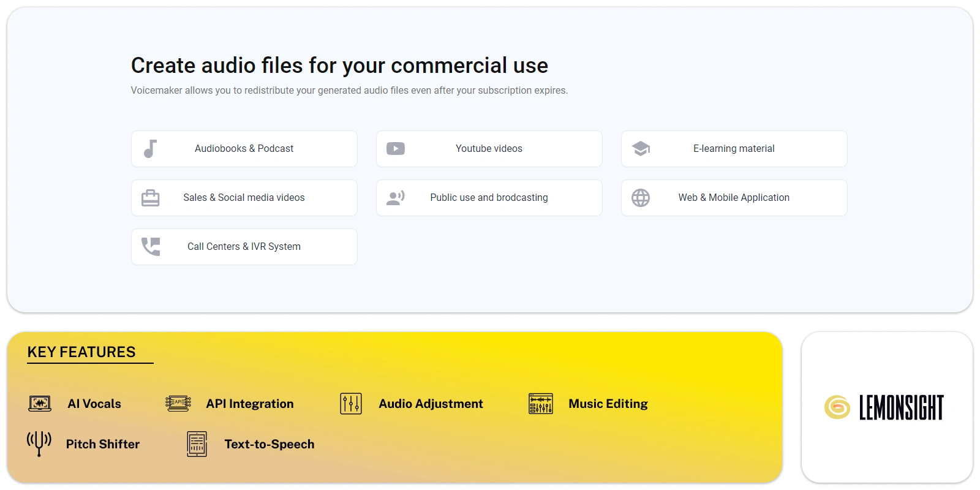Image resolution: width=980 pixels, height=490 pixels.
Task: Click the Pitch Shifter tuning fork icon
Action: pos(39,444)
